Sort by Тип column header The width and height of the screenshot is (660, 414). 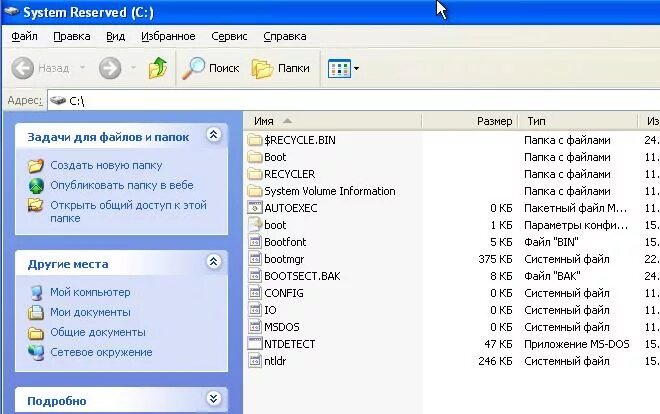(x=578, y=121)
